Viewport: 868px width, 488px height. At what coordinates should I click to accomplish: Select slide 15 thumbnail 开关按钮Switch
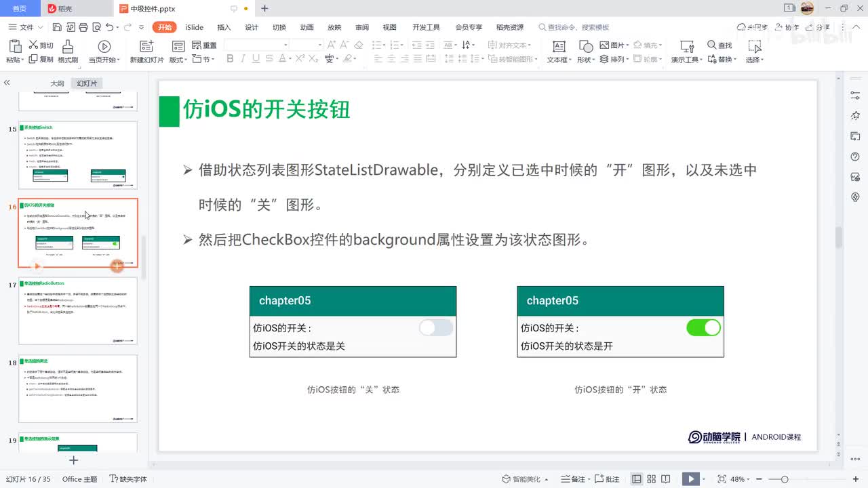click(x=77, y=155)
